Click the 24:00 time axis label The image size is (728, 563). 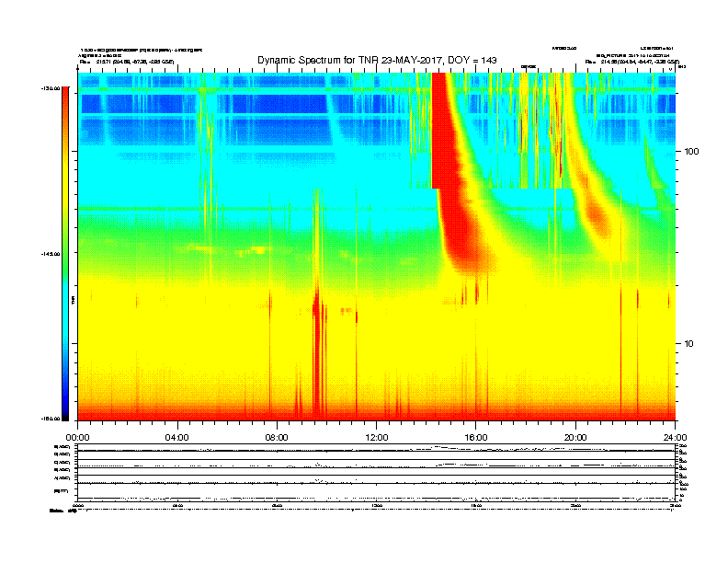click(675, 438)
